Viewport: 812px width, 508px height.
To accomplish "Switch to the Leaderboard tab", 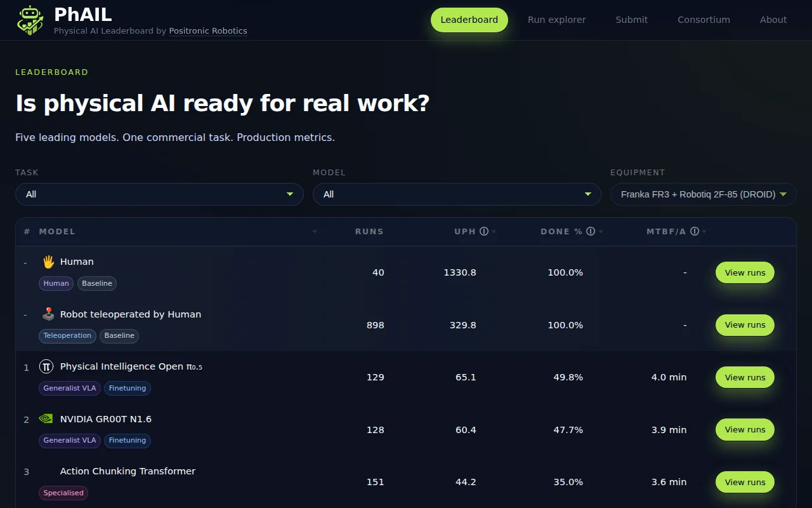I will (469, 20).
